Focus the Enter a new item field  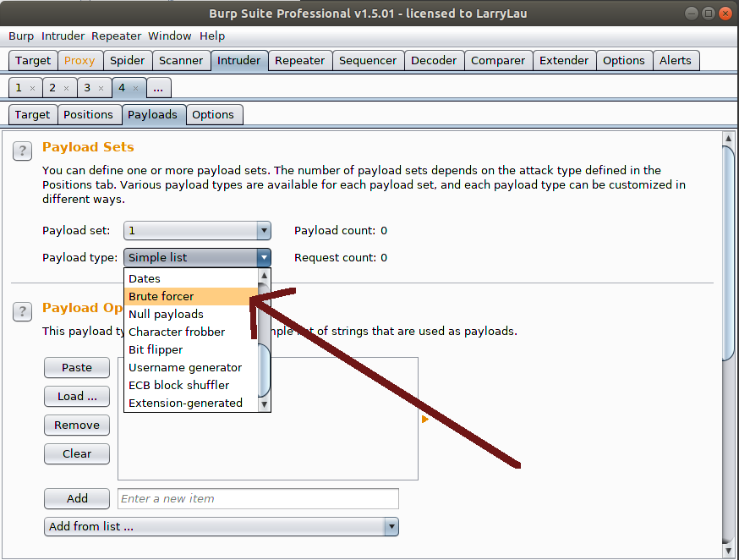pos(258,499)
